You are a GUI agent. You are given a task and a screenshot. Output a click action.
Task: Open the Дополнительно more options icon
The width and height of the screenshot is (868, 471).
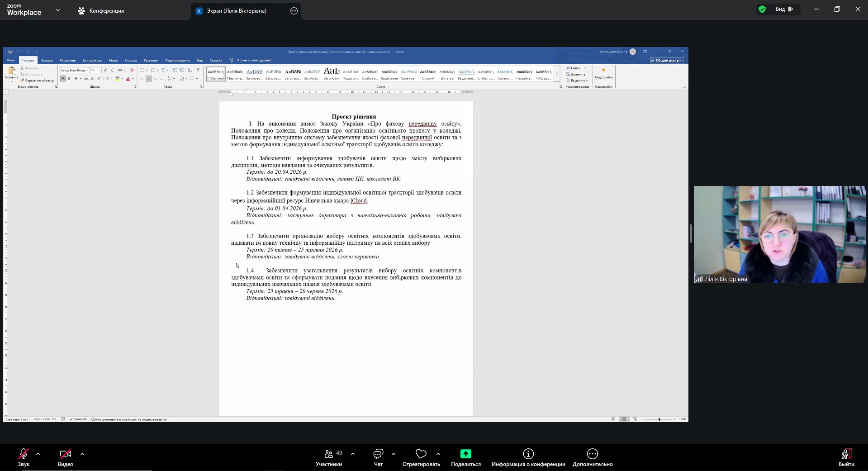pyautogui.click(x=592, y=454)
